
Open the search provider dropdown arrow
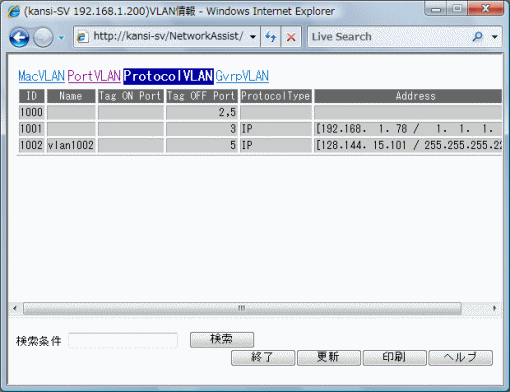pos(495,37)
